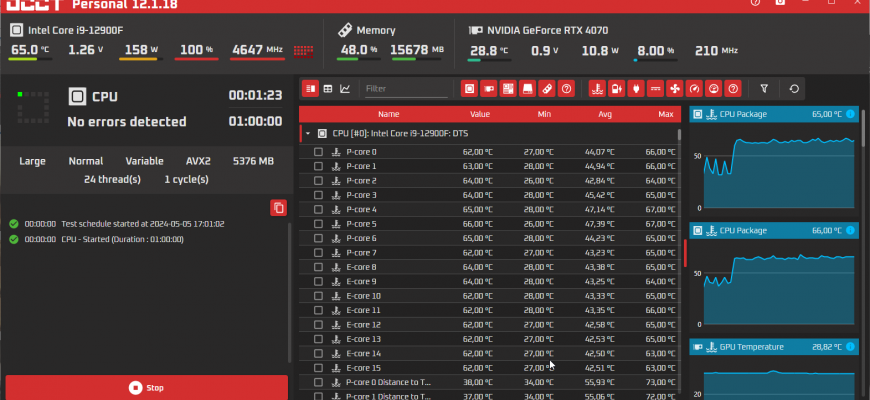
Task: Click the funnel filter icon
Action: coord(764,89)
